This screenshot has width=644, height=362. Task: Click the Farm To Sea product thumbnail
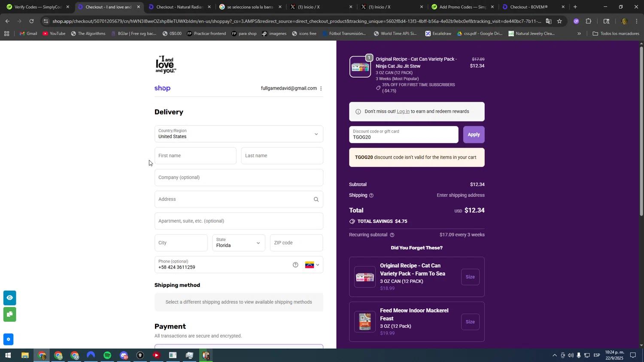[x=365, y=277]
